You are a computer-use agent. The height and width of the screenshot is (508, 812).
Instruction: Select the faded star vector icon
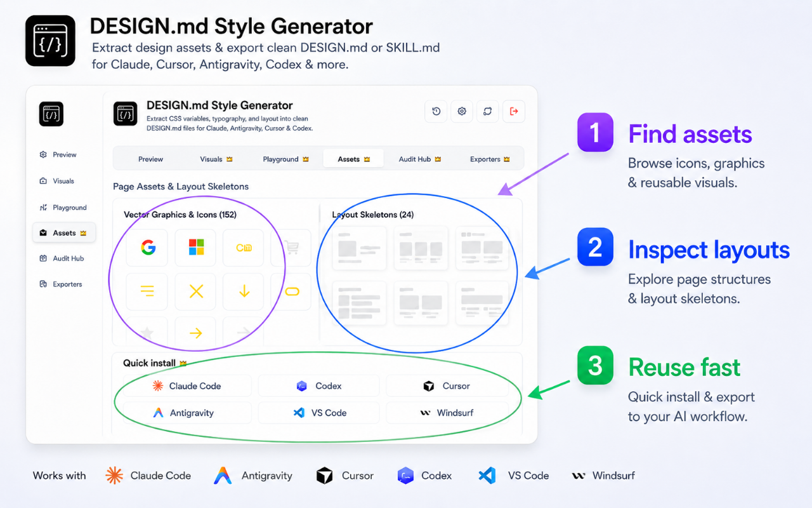[x=148, y=332]
